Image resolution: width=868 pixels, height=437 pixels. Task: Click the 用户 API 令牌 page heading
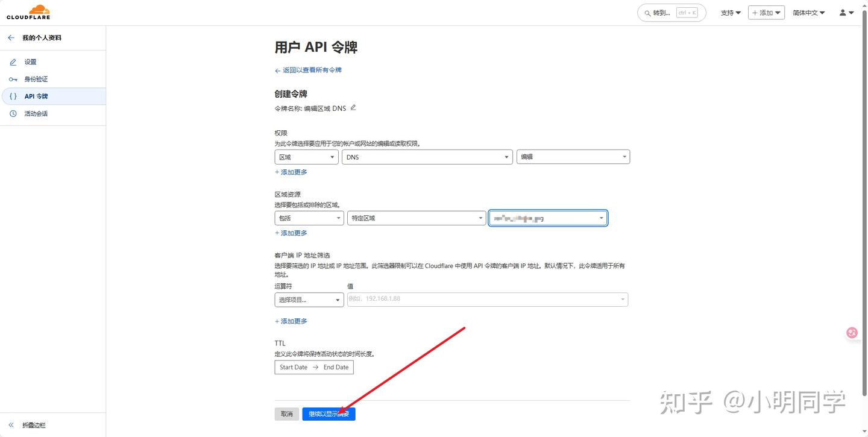pyautogui.click(x=316, y=48)
